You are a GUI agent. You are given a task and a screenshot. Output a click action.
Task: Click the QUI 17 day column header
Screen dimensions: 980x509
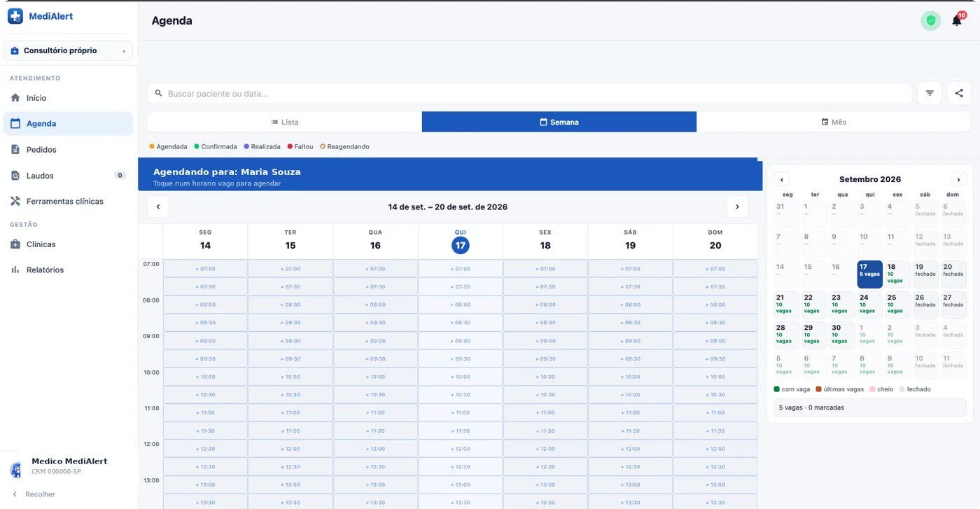coord(460,241)
